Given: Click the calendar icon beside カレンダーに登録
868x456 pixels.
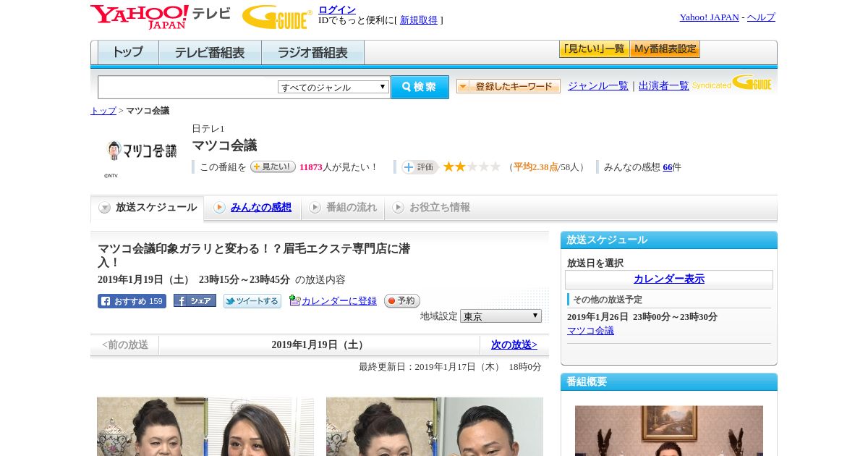Looking at the screenshot, I should [x=294, y=300].
